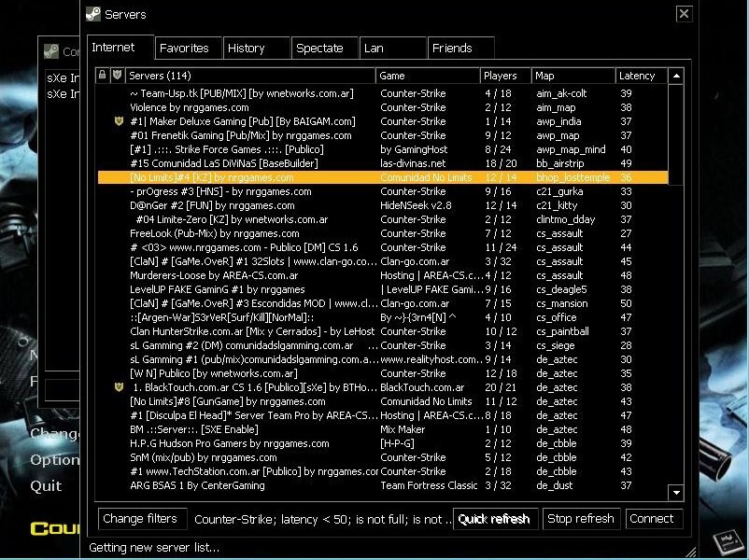Select Quit in the game main menu
Image resolution: width=749 pixels, height=560 pixels.
[46, 486]
